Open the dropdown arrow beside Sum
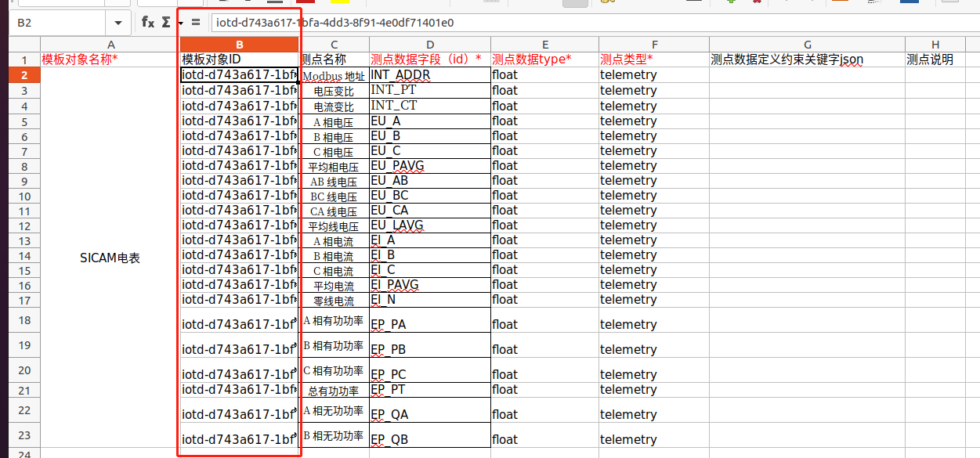 tap(180, 23)
